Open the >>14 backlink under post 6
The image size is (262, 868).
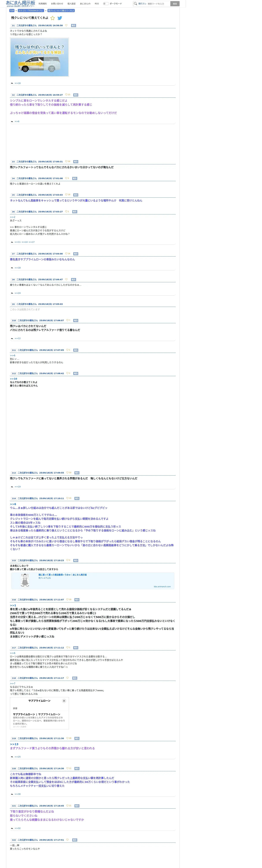coord(25,242)
